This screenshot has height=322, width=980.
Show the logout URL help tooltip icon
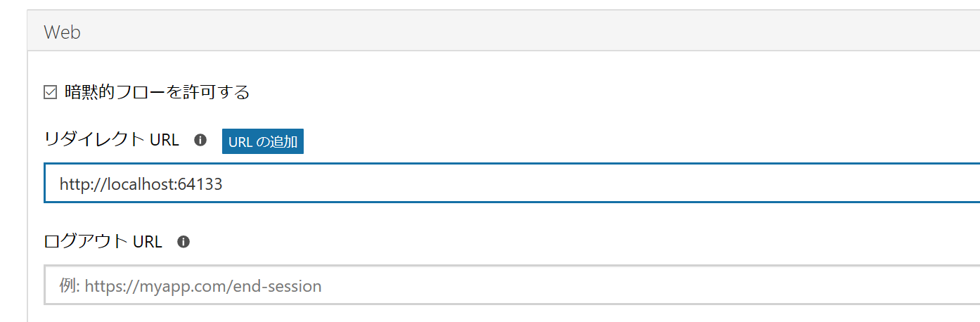(x=183, y=242)
